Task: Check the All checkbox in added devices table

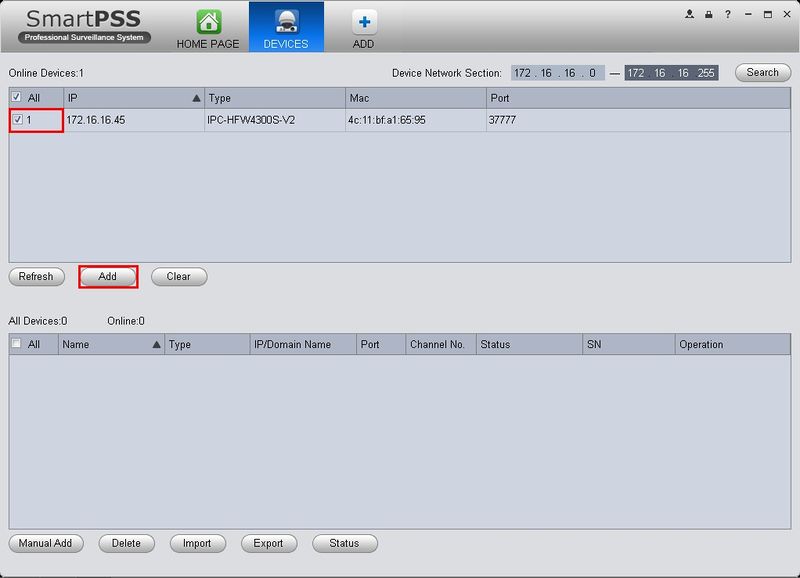Action: (x=16, y=343)
